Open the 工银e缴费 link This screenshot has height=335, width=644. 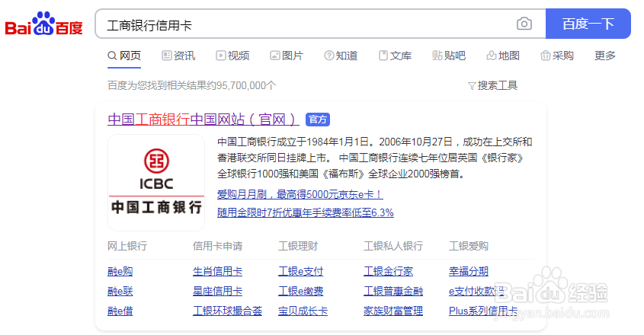tap(301, 291)
